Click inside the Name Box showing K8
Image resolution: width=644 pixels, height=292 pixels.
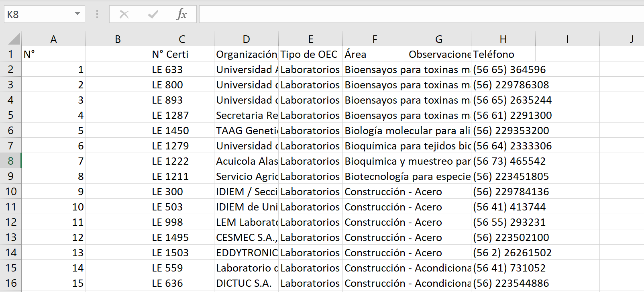click(x=38, y=14)
